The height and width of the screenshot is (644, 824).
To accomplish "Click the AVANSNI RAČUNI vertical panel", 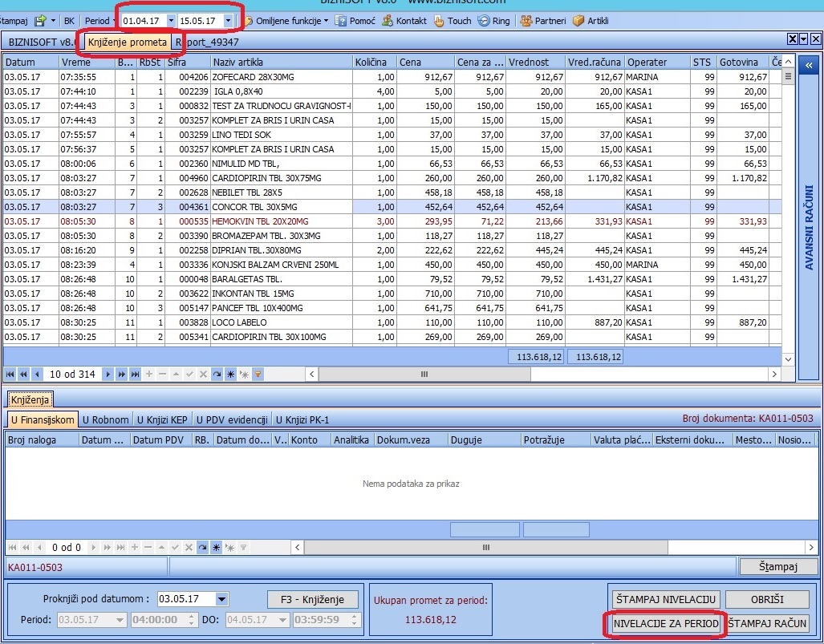I will 809,227.
